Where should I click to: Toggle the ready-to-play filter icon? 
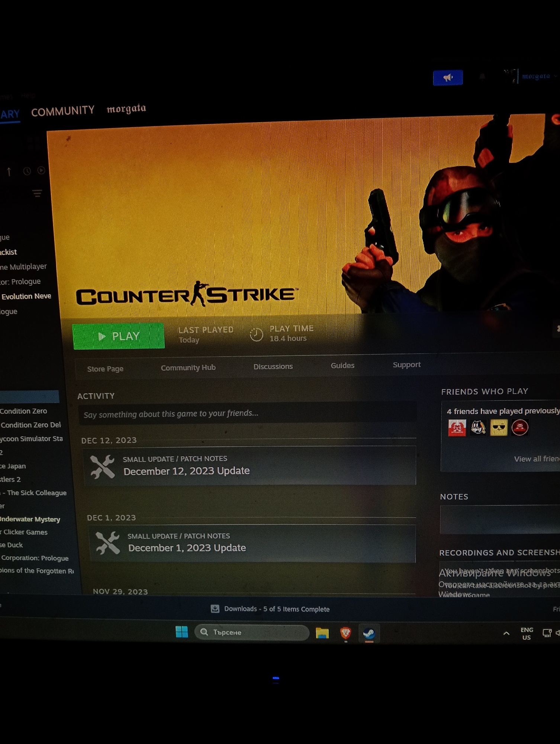tap(41, 170)
